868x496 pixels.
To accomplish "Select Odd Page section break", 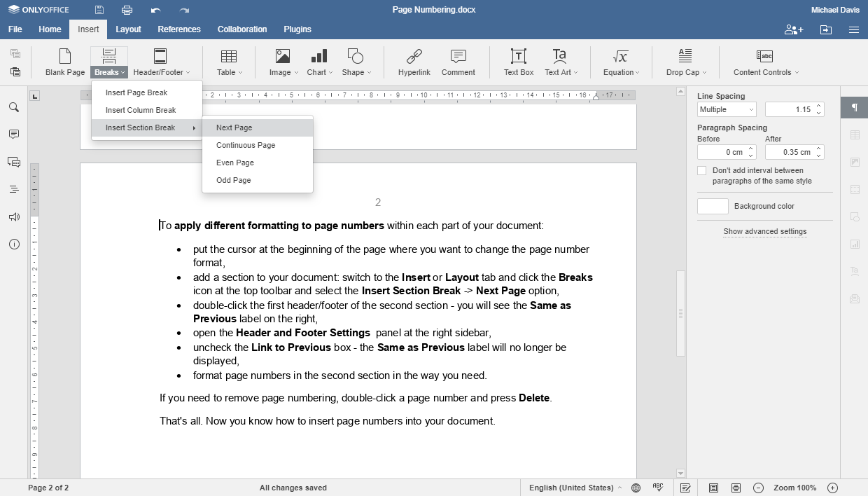I will tap(258, 180).
